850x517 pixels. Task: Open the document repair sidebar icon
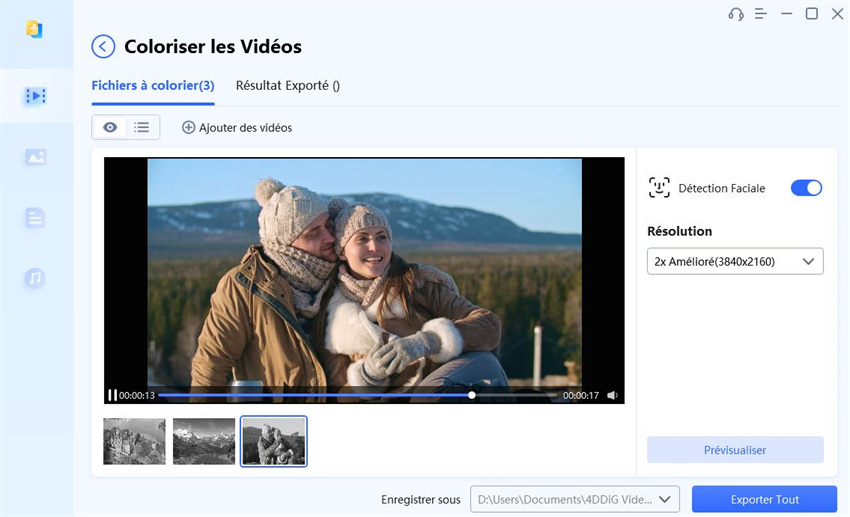coord(36,218)
